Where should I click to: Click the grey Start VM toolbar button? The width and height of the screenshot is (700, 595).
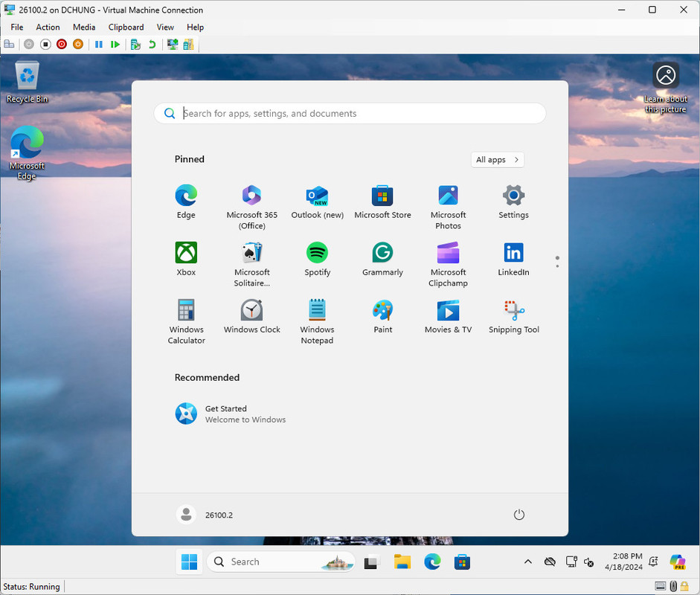[x=29, y=44]
